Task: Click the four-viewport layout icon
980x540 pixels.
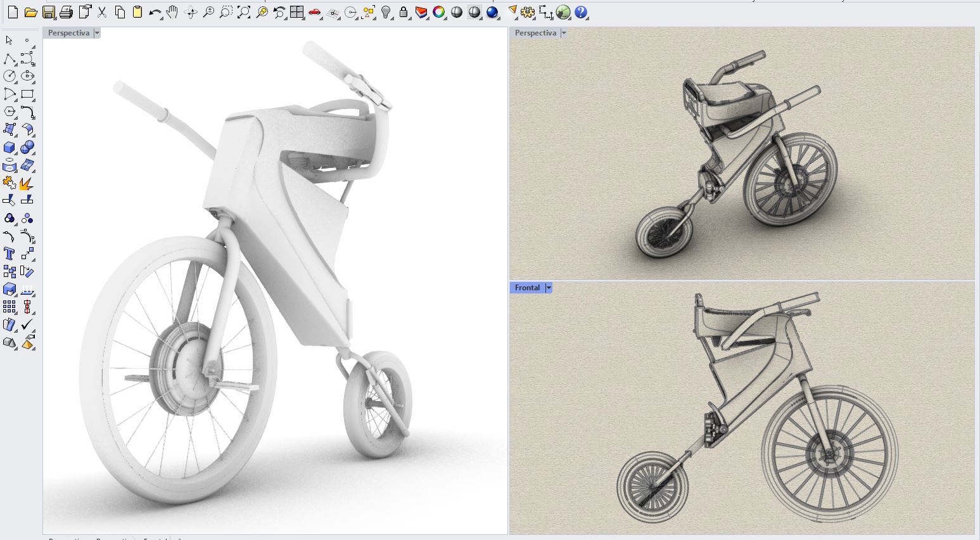Action: pos(296,12)
